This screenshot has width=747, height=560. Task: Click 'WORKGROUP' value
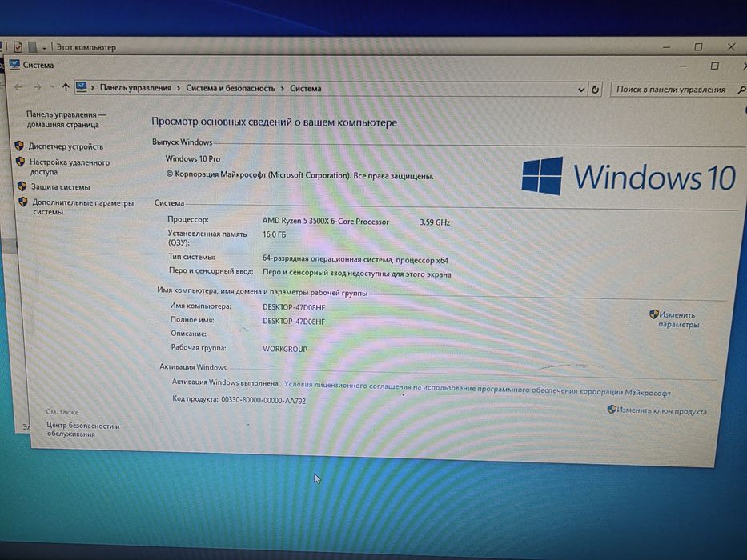coord(285,349)
